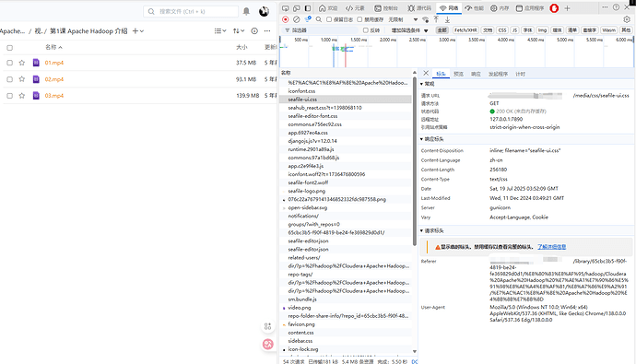Click the record network log button
This screenshot has width=636, height=364.
pos(286,19)
